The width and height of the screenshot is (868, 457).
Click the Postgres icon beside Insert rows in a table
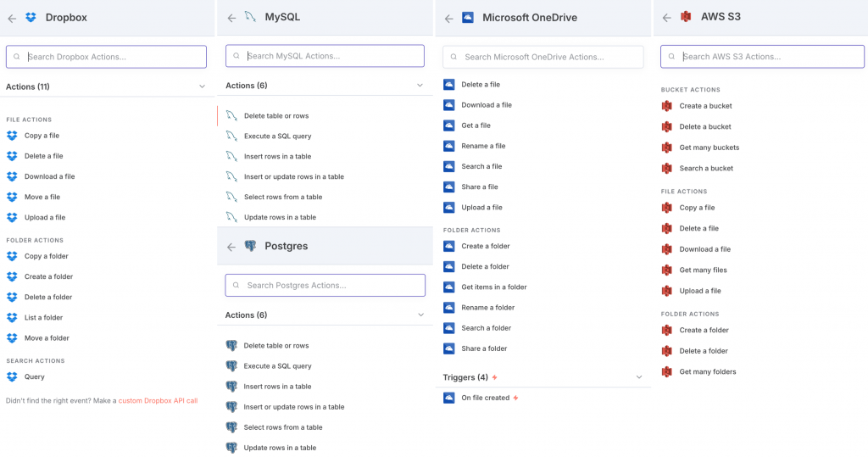(231, 387)
